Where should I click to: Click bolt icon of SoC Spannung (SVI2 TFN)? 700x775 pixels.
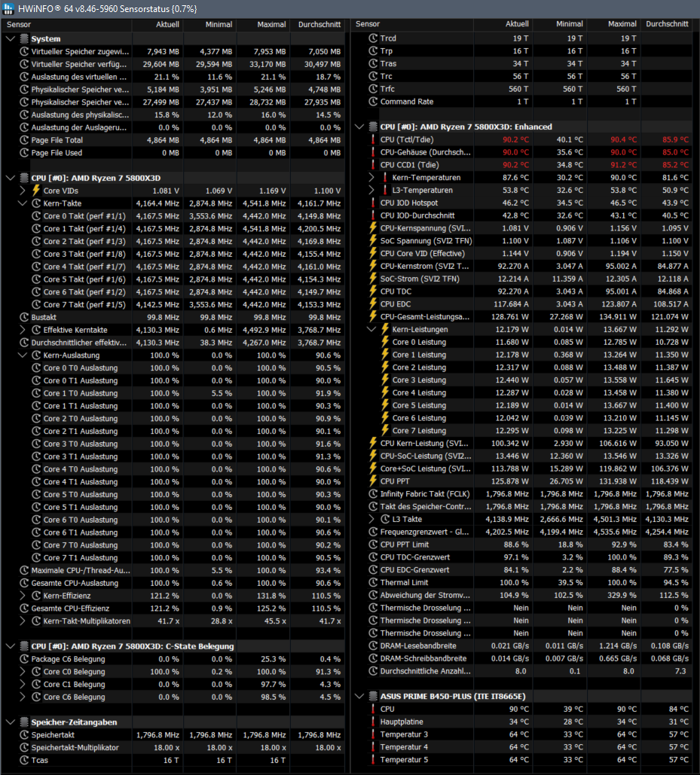(x=373, y=241)
